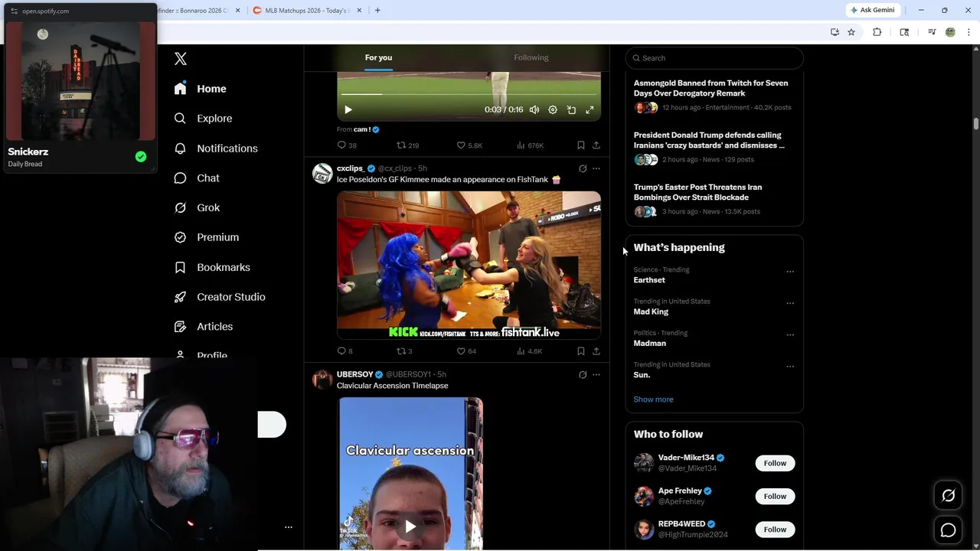Bookmark this page star icon
This screenshot has width=980, height=551.
tap(851, 32)
